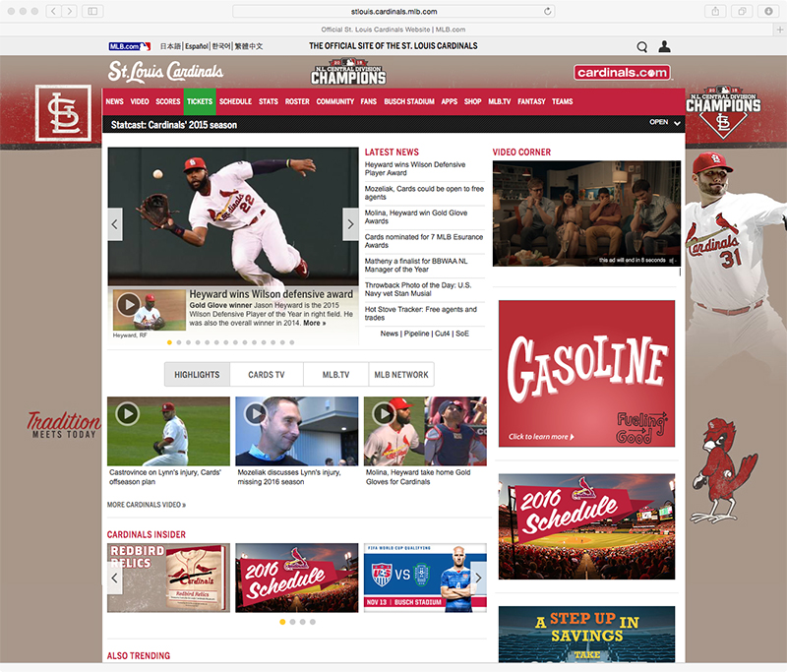Go forward using Safari's forward arrow

(x=70, y=11)
